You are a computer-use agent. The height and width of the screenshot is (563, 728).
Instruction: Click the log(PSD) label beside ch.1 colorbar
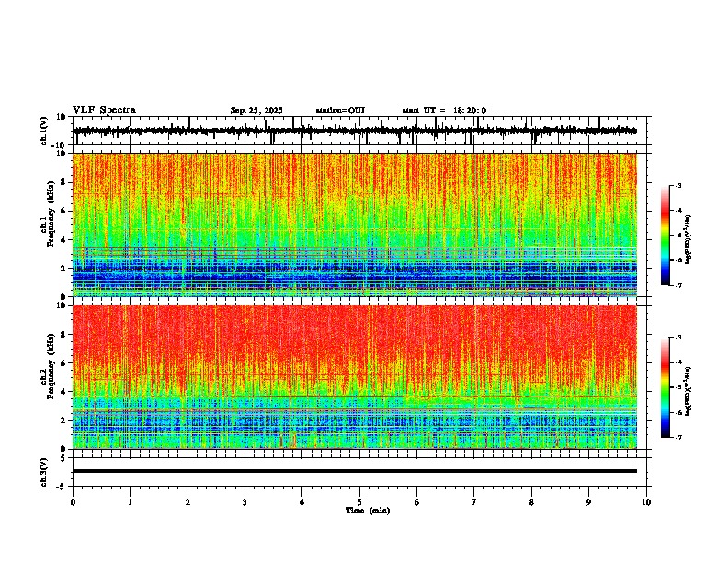(x=688, y=239)
